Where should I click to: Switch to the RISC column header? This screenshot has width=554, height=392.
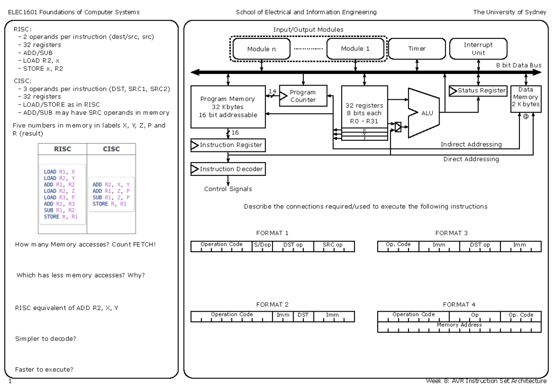pyautogui.click(x=62, y=149)
